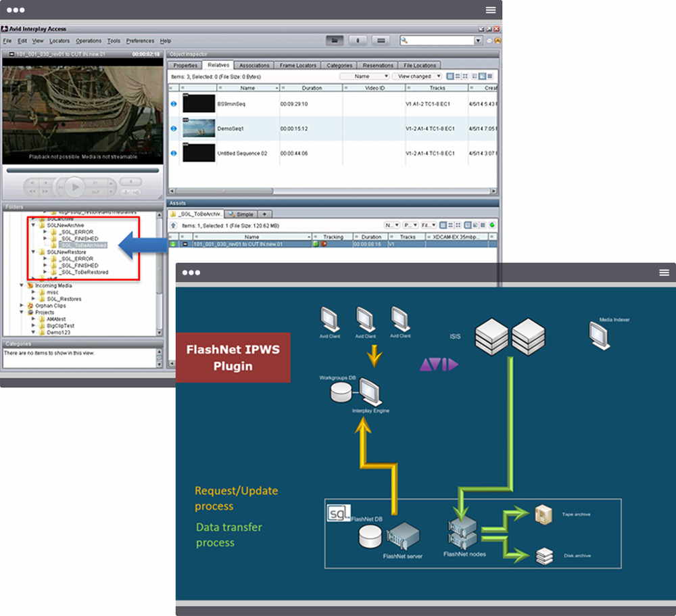Screen dimensions: 676x616
Task: Open the View changed dropdown
Action: (417, 76)
